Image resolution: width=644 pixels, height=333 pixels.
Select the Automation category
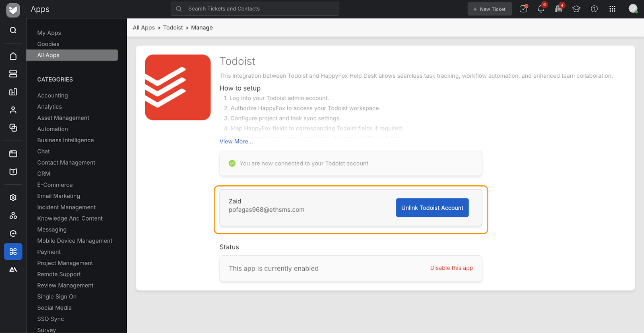[53, 129]
